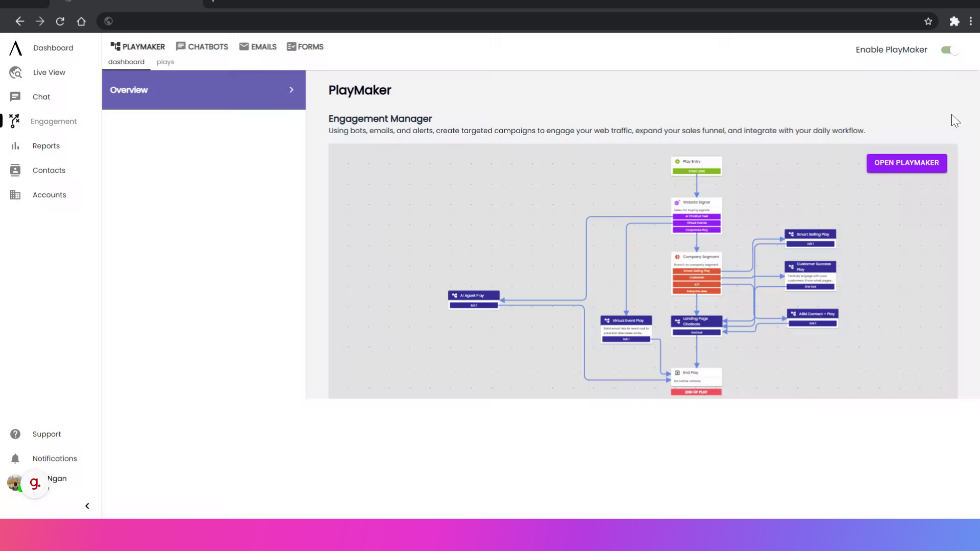
Task: Switch to the EMAILS tab
Action: pos(258,46)
